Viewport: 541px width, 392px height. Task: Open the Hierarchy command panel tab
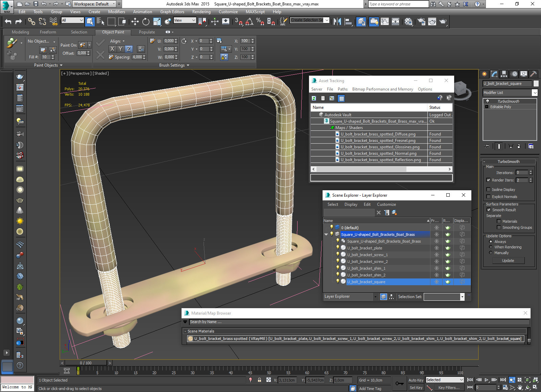tap(504, 74)
